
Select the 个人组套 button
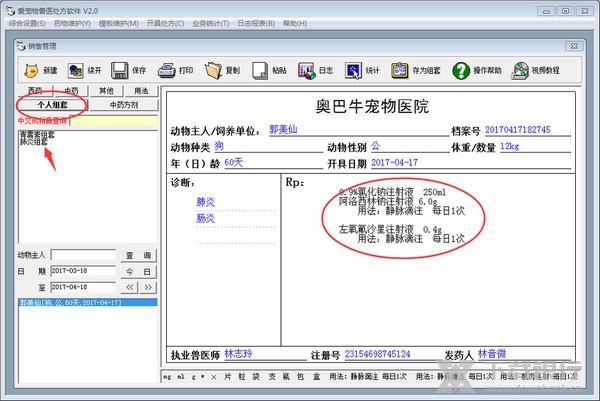pyautogui.click(x=53, y=104)
